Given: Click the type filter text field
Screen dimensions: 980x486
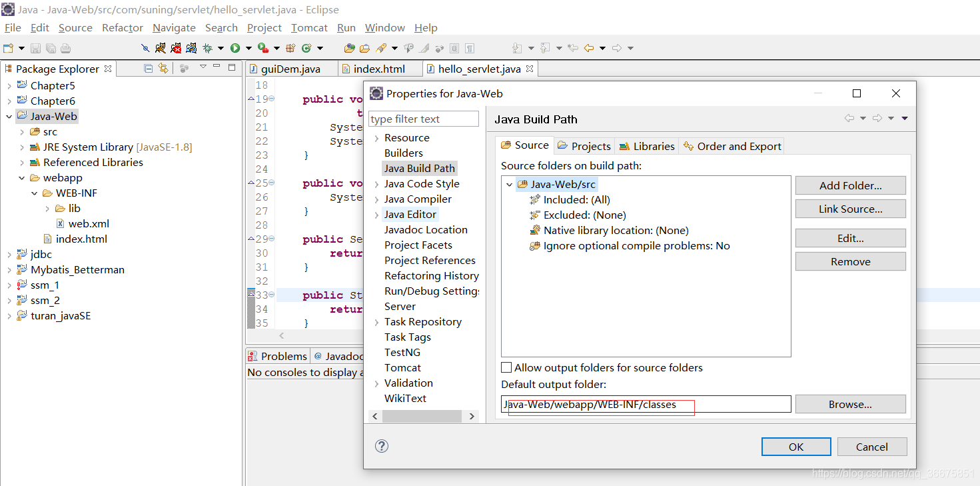Looking at the screenshot, I should (x=424, y=119).
